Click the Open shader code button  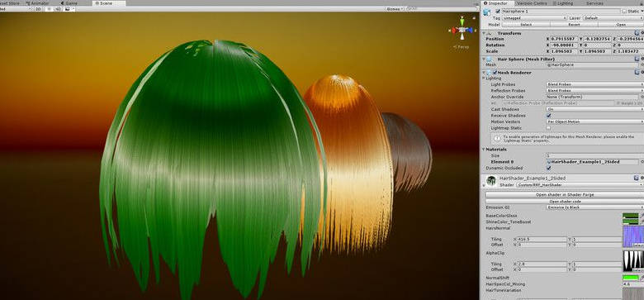[x=565, y=202]
